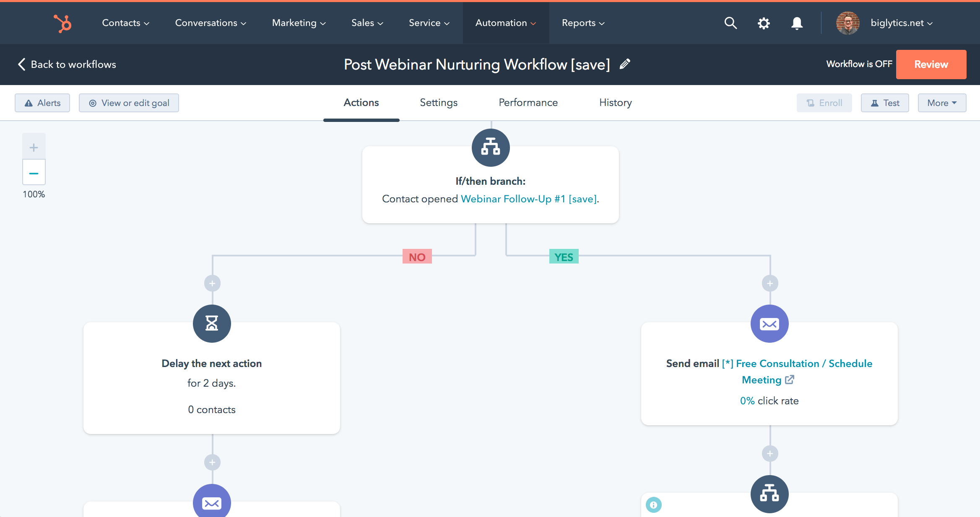This screenshot has height=517, width=980.
Task: Click the if/then branch icon at bottom right
Action: (x=769, y=494)
